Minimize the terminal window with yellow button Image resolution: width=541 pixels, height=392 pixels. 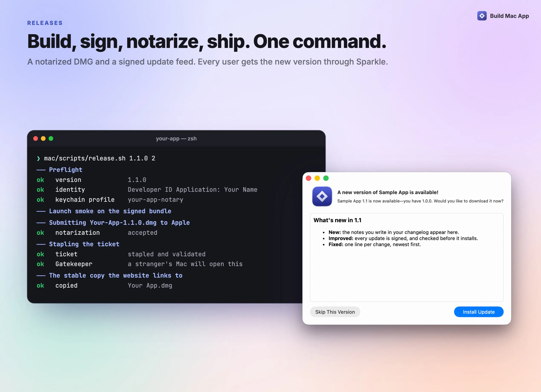coord(43,139)
